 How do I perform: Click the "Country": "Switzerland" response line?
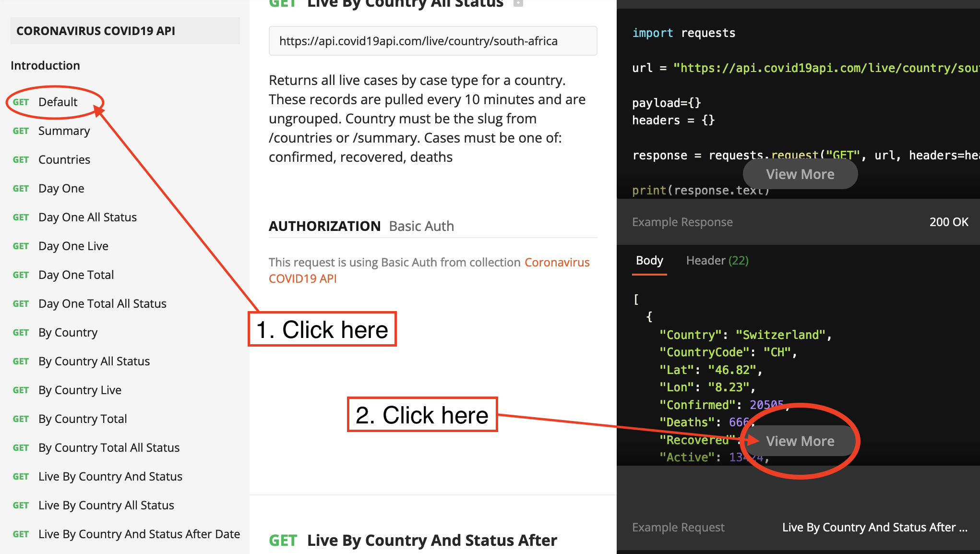pyautogui.click(x=745, y=335)
